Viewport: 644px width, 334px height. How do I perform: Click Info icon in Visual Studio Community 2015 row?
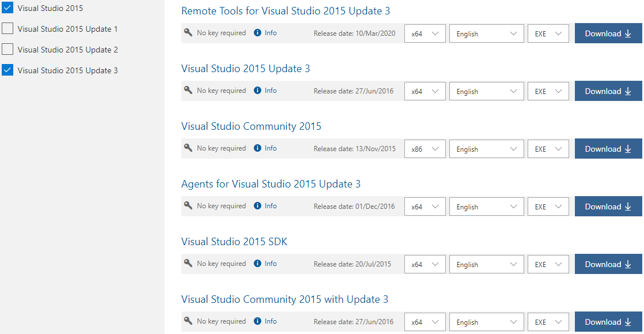point(257,148)
